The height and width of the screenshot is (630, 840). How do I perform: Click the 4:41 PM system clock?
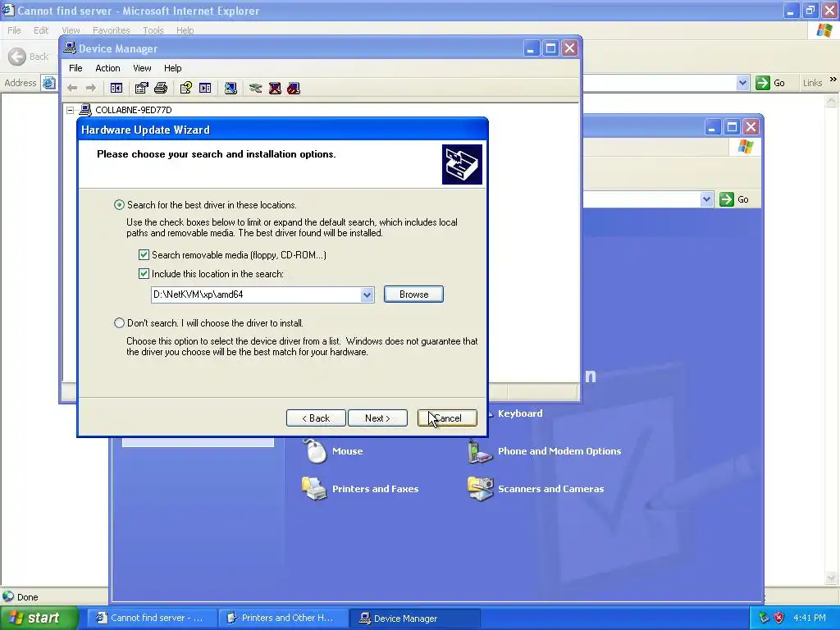(810, 618)
